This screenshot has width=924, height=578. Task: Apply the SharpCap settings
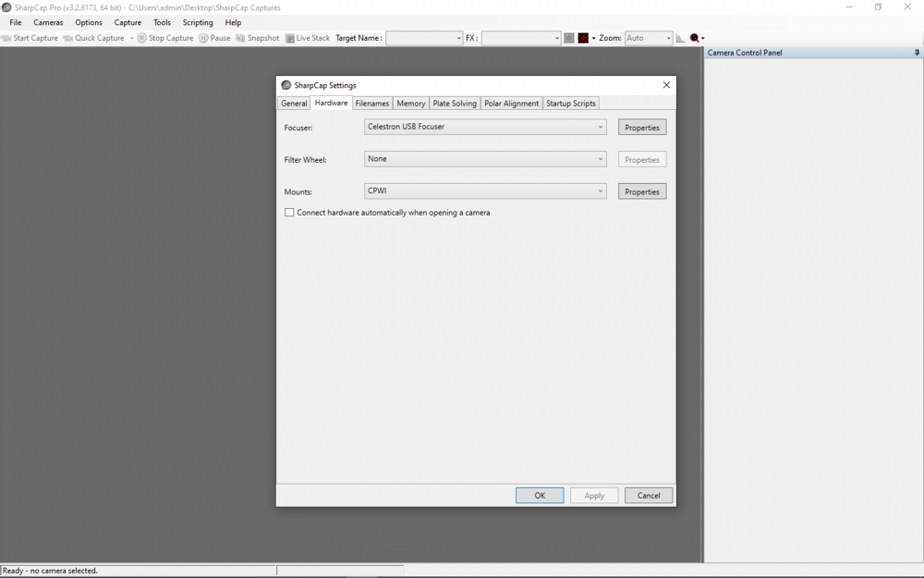594,495
